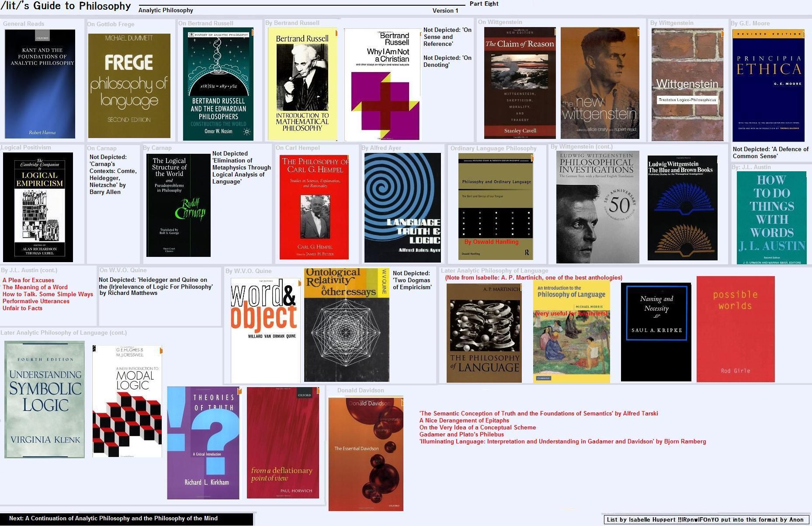
Task: Click the 'Next: A Continuation' black banner
Action: tap(126, 519)
